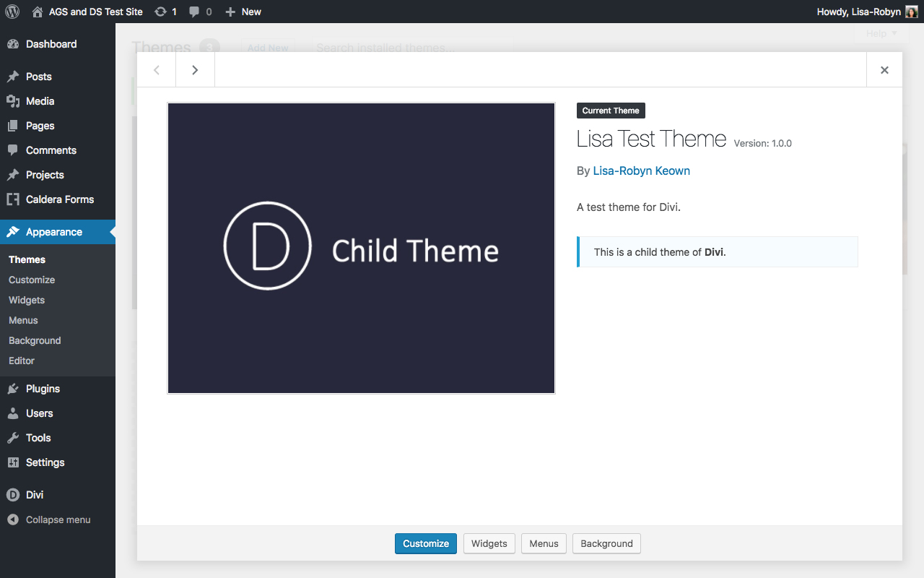Select Background in Appearance submenu
The height and width of the screenshot is (578, 924).
35,340
